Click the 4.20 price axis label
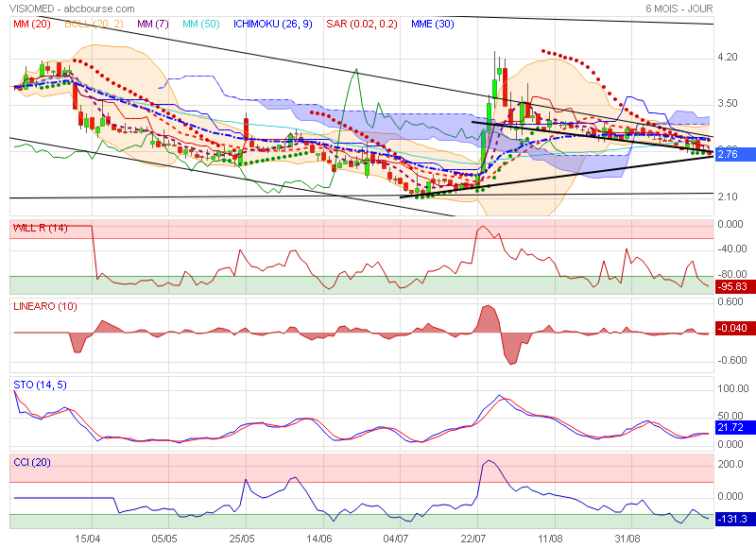Image resolution: width=756 pixels, height=548 pixels. 728,57
